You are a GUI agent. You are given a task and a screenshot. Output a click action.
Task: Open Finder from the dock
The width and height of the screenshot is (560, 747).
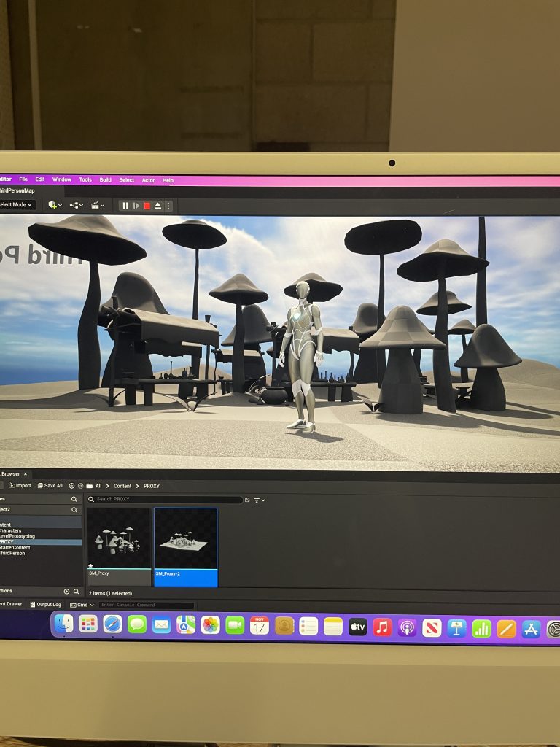64,624
